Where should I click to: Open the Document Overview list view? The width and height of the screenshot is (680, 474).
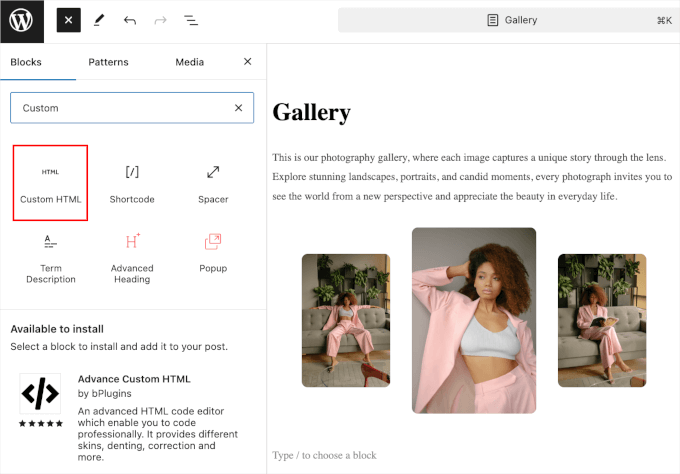[x=191, y=20]
